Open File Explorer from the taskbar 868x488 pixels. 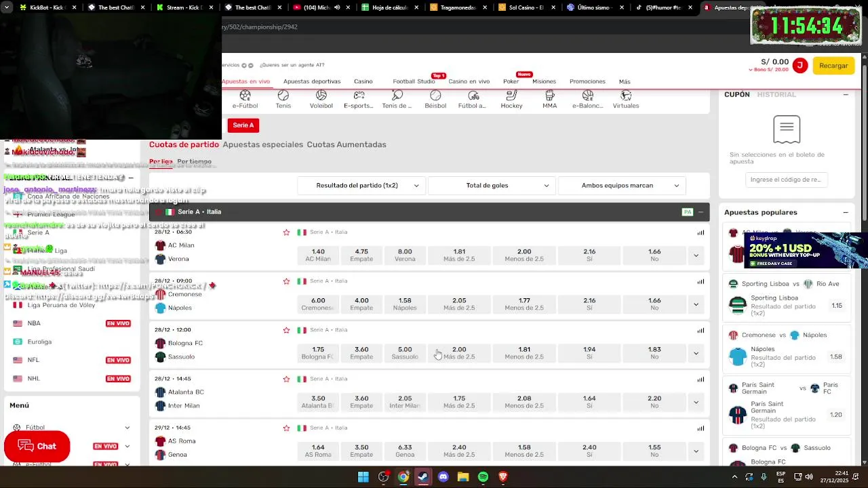[x=463, y=477]
